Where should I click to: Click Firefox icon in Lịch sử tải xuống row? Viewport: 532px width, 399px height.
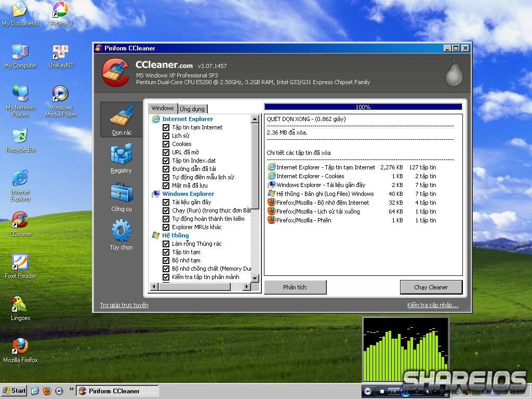tap(271, 211)
